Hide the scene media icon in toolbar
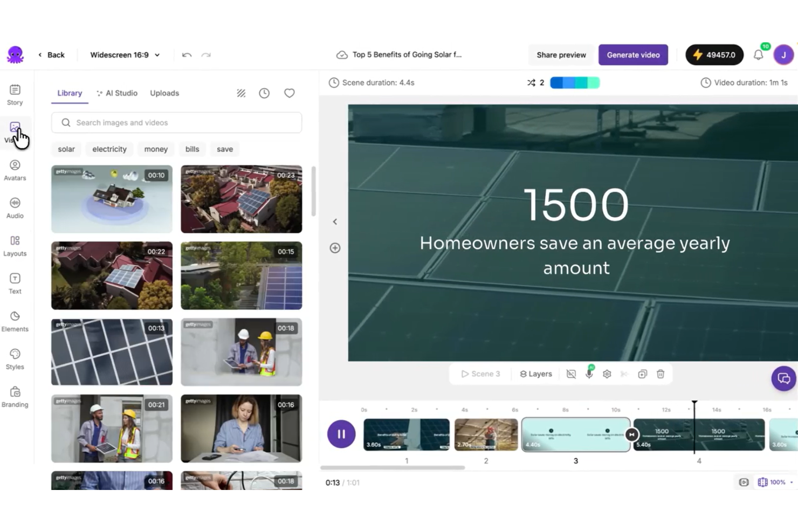Image resolution: width=798 pixels, height=532 pixels. coord(571,374)
